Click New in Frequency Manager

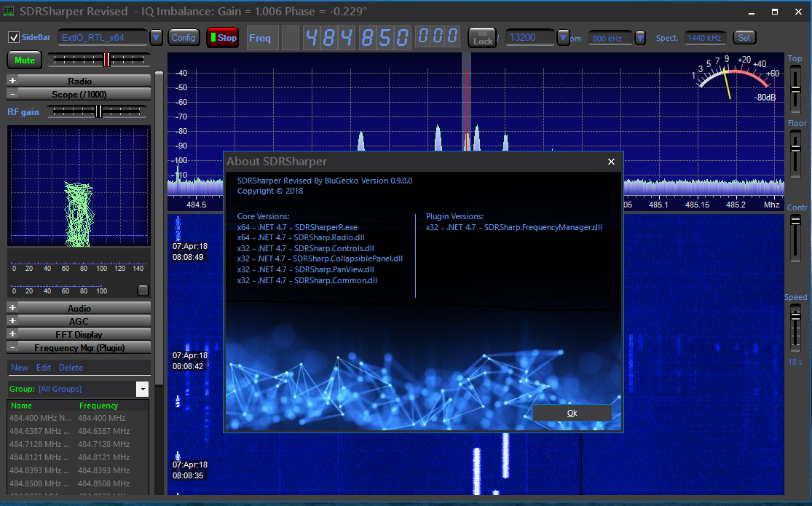20,368
